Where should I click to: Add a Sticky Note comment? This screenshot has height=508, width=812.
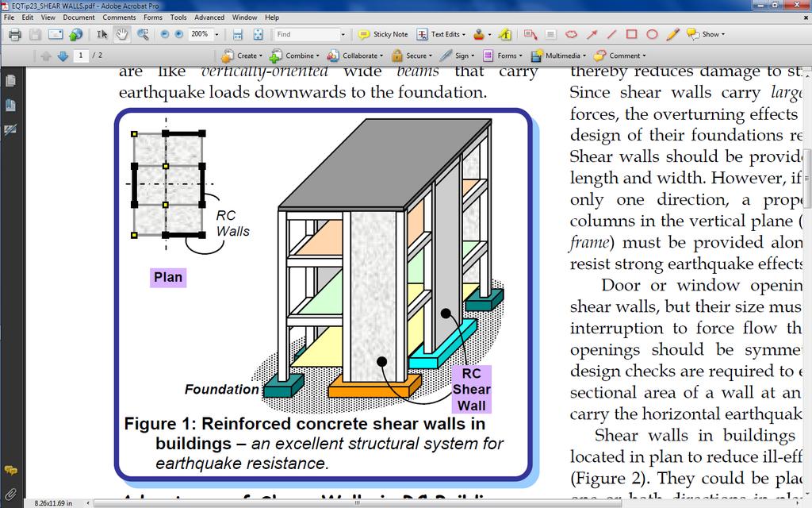383,34
